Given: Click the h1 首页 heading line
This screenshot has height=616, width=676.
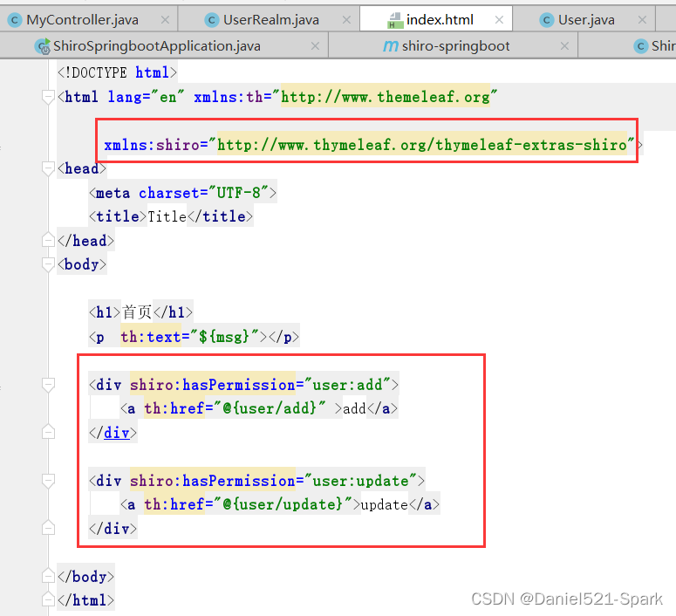Looking at the screenshot, I should (x=140, y=312).
